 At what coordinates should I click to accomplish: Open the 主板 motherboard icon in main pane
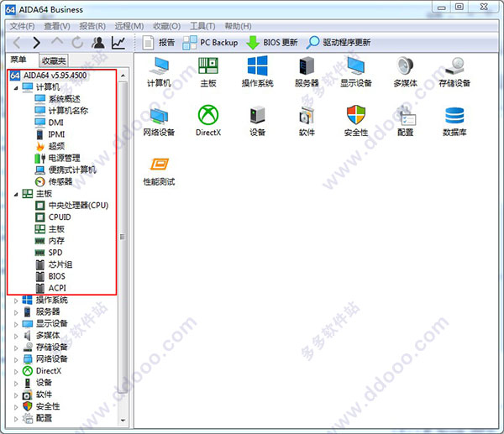[208, 71]
